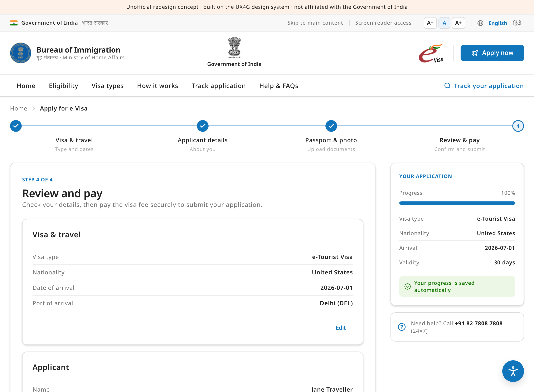Click United States value in review card
This screenshot has height=392, width=534.
[x=332, y=272]
